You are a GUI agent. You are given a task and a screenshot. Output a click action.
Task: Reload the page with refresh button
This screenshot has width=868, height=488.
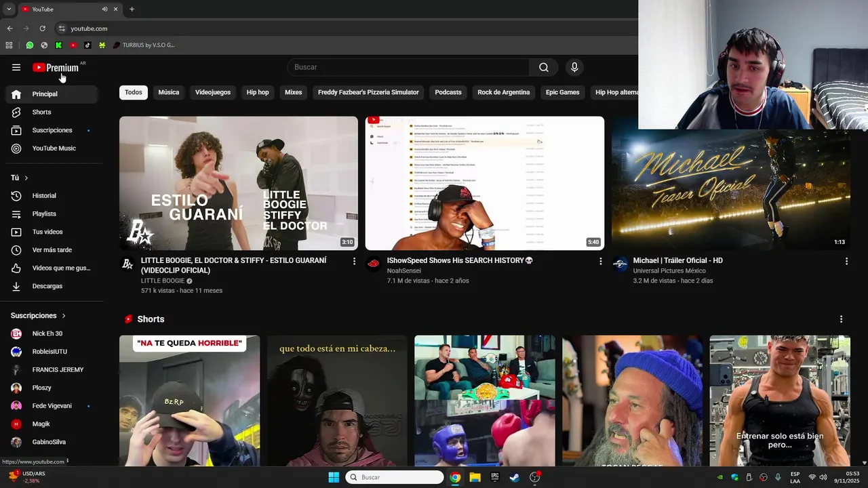42,28
